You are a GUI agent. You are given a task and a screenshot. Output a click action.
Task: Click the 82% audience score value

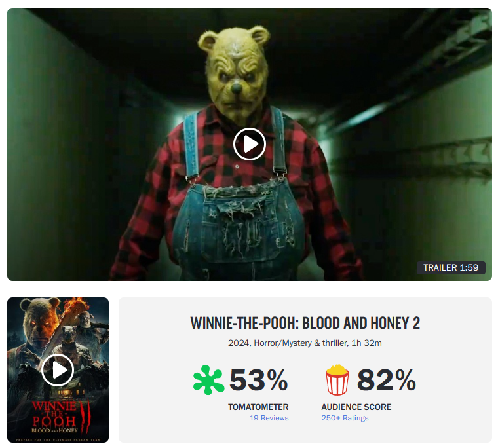pyautogui.click(x=386, y=380)
